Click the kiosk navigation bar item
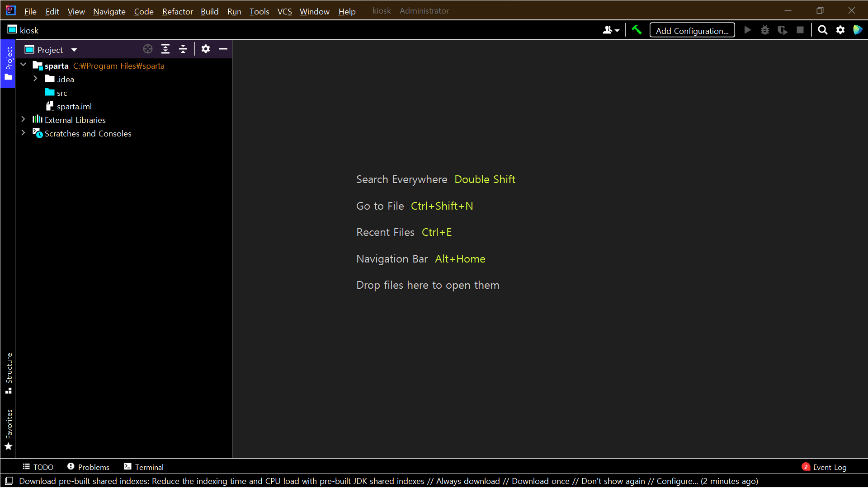Viewport: 868px width, 488px height. (24, 30)
